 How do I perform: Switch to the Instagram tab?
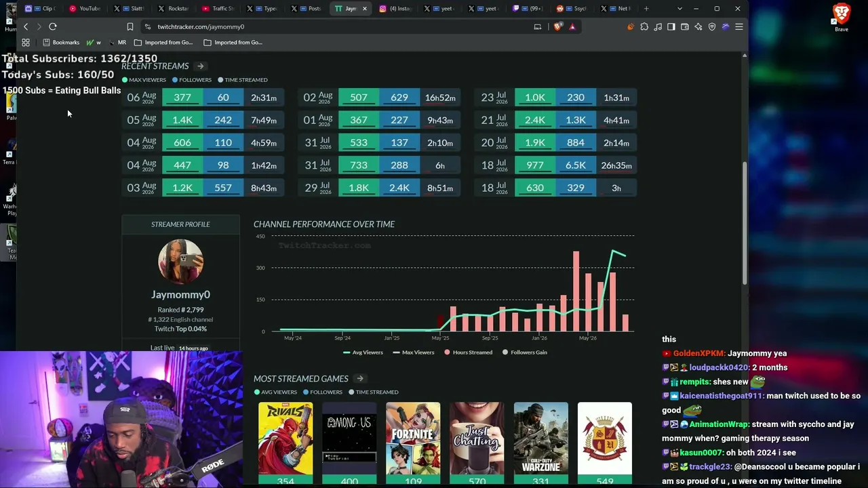[x=395, y=9]
